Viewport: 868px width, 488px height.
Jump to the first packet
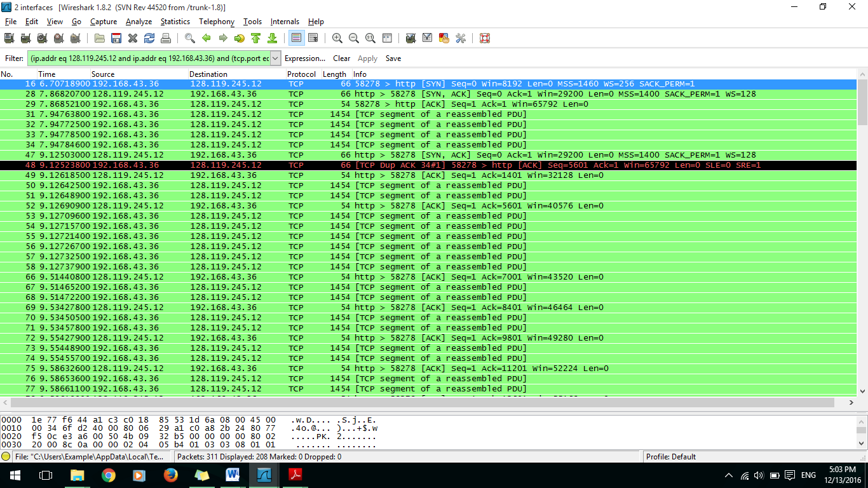256,38
